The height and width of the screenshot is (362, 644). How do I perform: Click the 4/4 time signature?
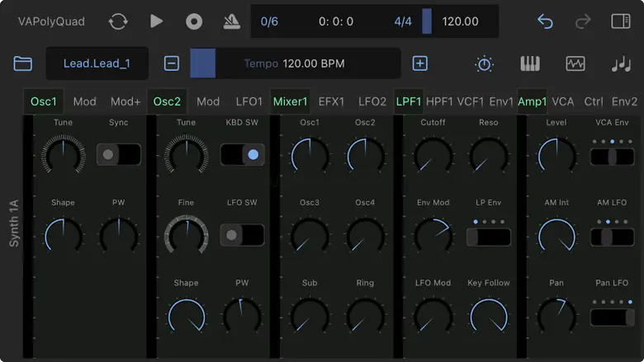coord(403,21)
